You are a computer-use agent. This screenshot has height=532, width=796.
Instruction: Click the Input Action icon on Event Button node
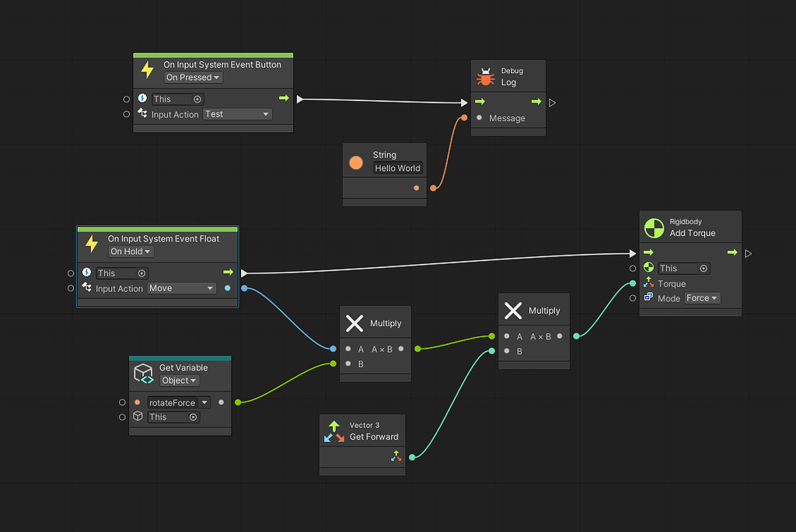[x=143, y=113]
